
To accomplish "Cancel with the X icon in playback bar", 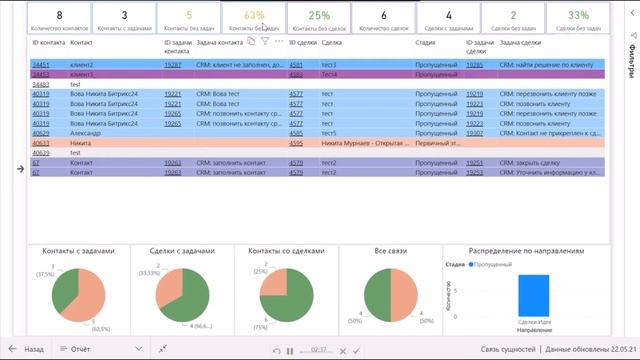I will pyautogui.click(x=343, y=351).
